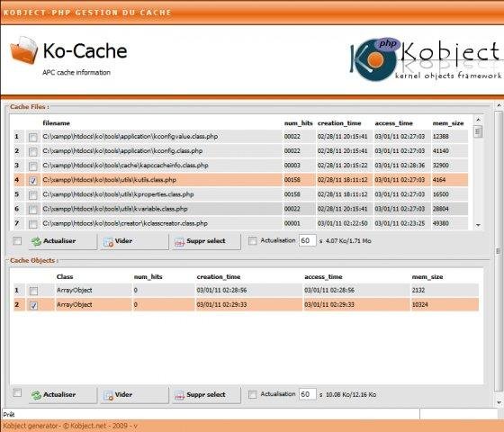
Task: Click the Ko-Cache orange folder icon
Action: [x=23, y=50]
